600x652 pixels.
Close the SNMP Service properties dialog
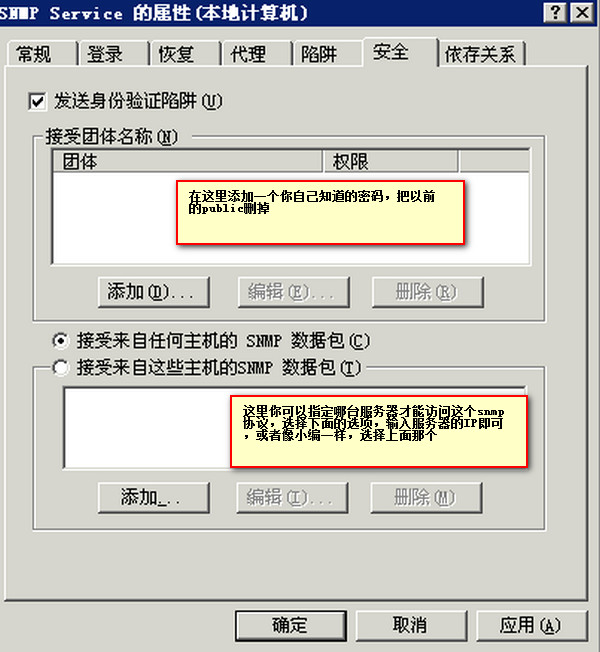[x=582, y=13]
